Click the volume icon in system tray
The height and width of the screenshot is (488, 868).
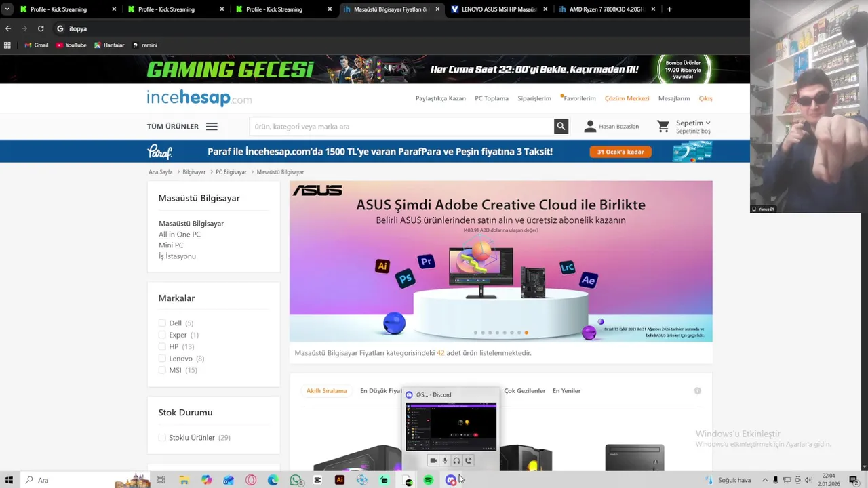click(808, 480)
